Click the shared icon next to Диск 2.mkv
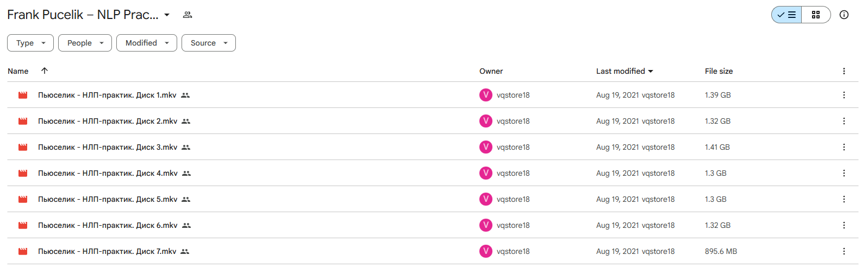 (x=186, y=121)
